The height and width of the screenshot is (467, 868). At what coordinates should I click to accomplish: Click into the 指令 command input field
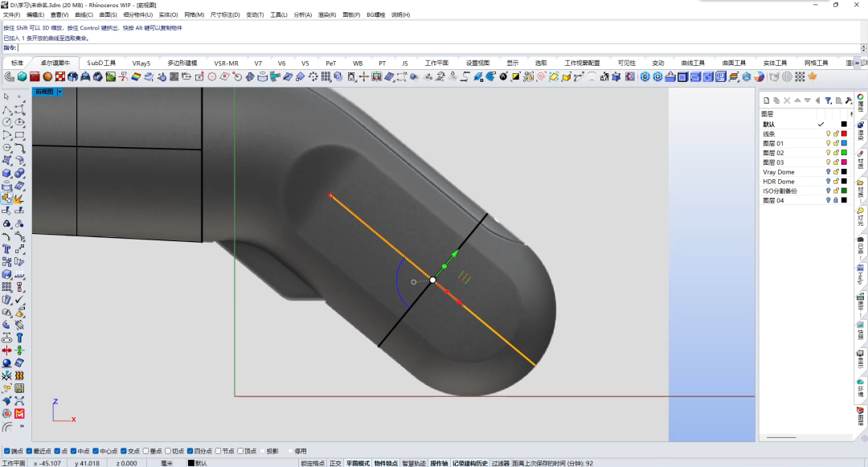439,48
